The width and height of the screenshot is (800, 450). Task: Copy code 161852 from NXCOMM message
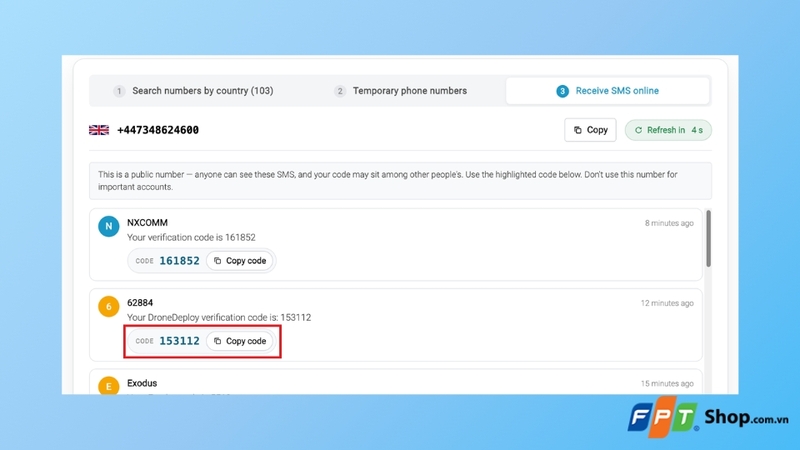pos(240,261)
